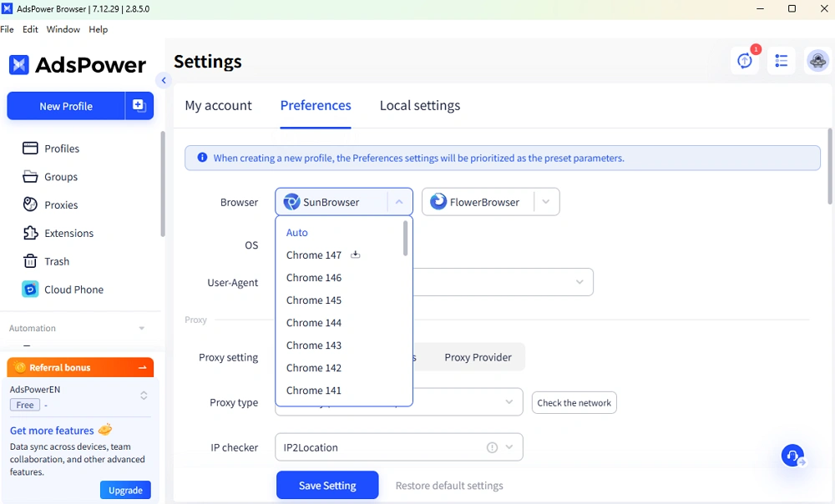Click the Save Setting button
This screenshot has height=504, width=835.
point(327,486)
